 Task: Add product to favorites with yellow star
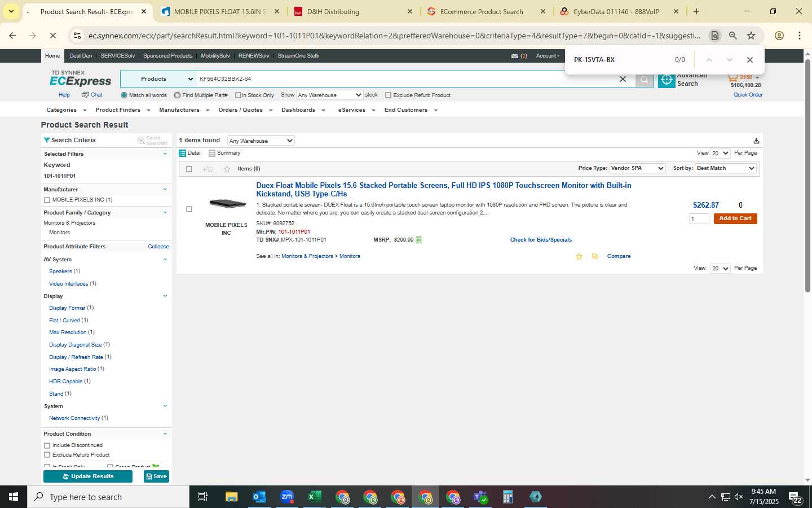(579, 256)
